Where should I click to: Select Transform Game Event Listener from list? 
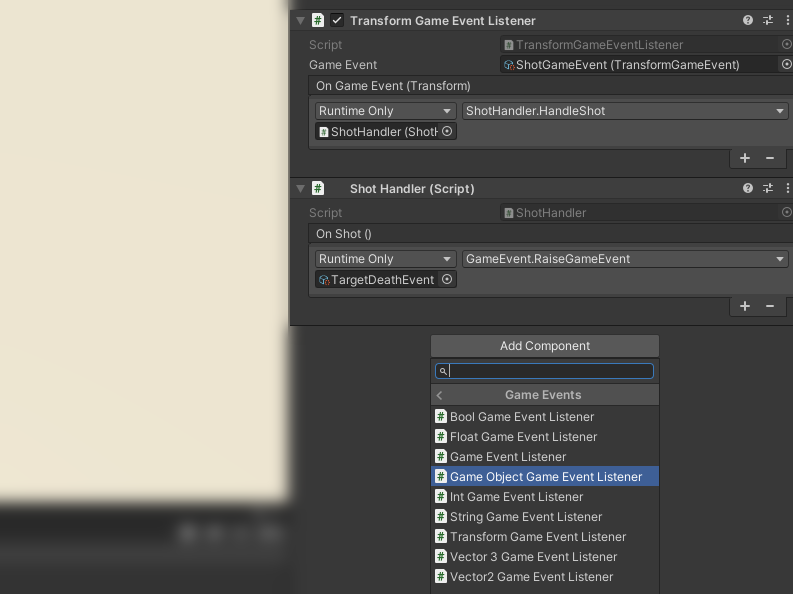click(x=545, y=537)
